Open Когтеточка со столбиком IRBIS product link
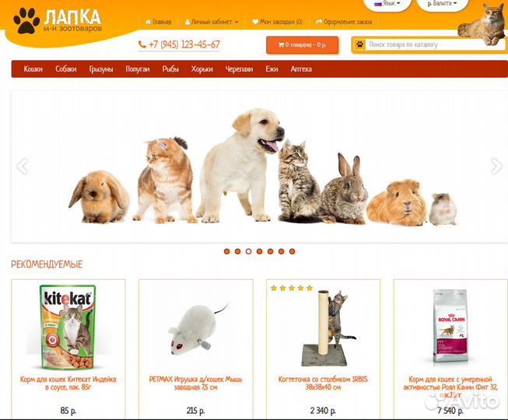This screenshot has width=508, height=420. pos(323,383)
